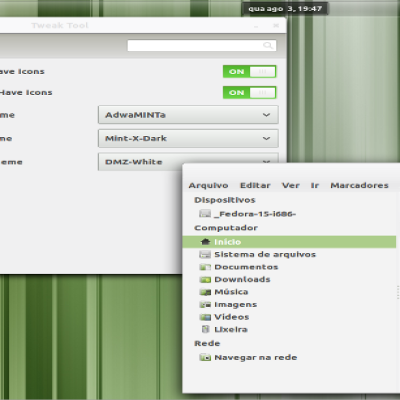
Task: Open the AdwaMINTa theme dropdown
Action: coord(188,115)
